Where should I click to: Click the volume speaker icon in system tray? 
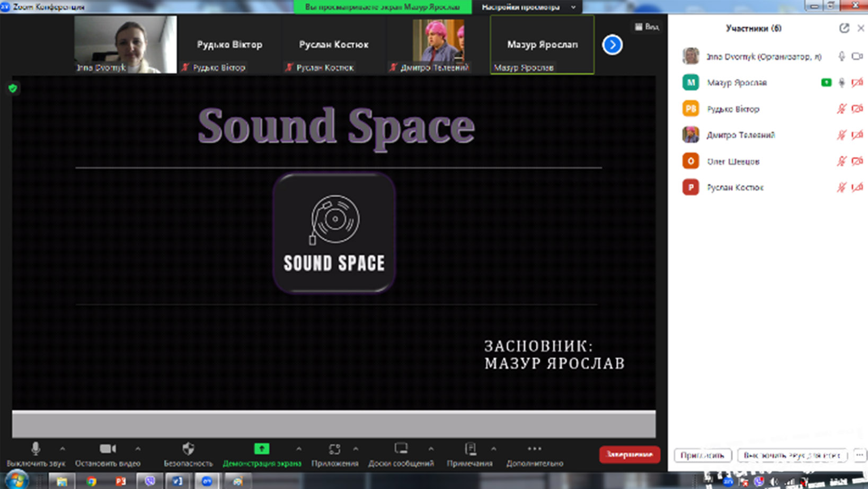coord(774,482)
